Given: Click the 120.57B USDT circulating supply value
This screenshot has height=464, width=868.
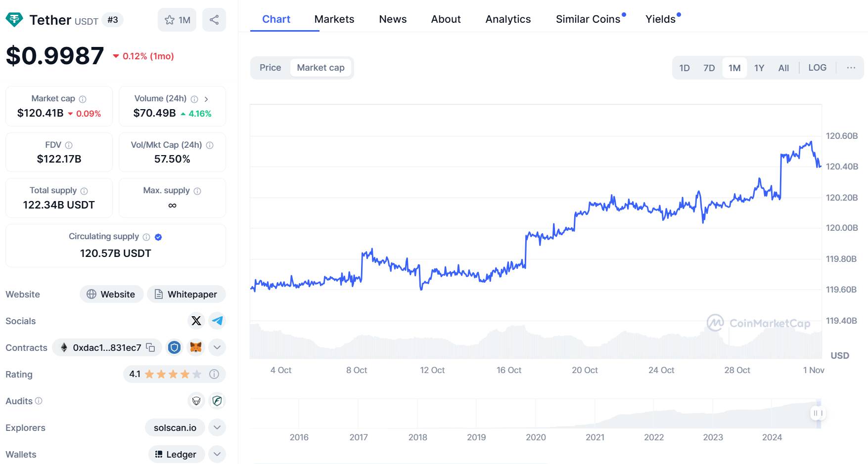Looking at the screenshot, I should tap(116, 253).
